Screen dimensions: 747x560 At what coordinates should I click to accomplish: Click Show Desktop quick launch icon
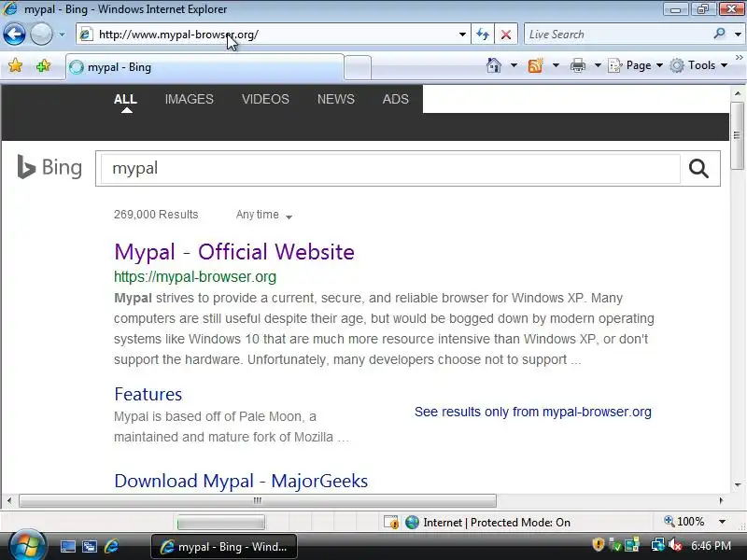tap(67, 547)
